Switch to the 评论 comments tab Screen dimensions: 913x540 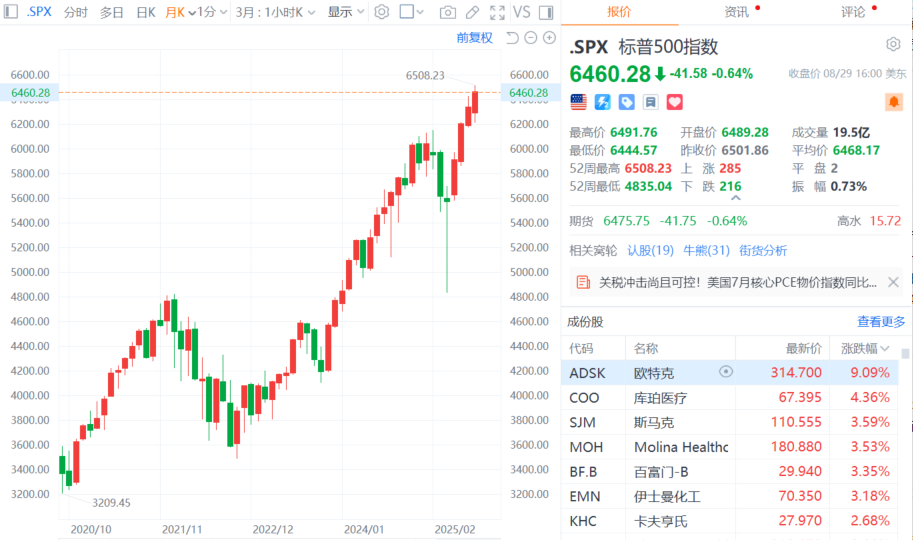coord(853,12)
